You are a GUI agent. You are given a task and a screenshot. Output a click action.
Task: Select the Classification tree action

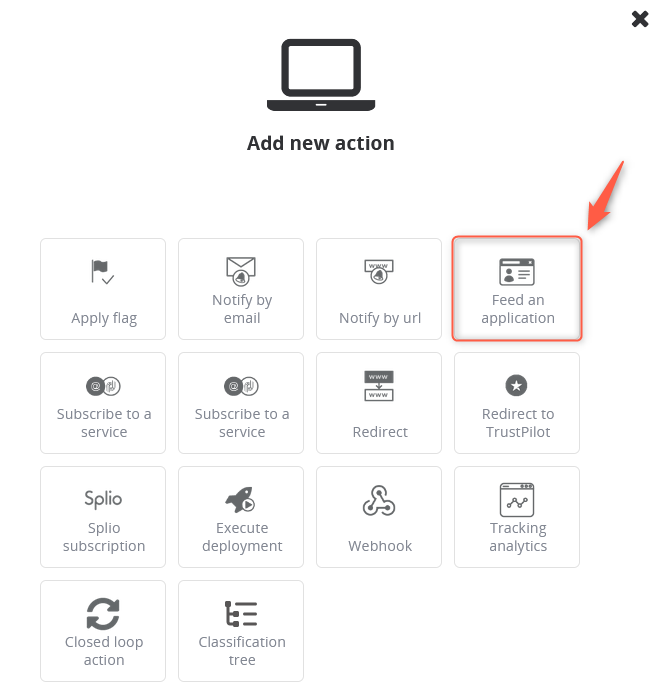(241, 631)
